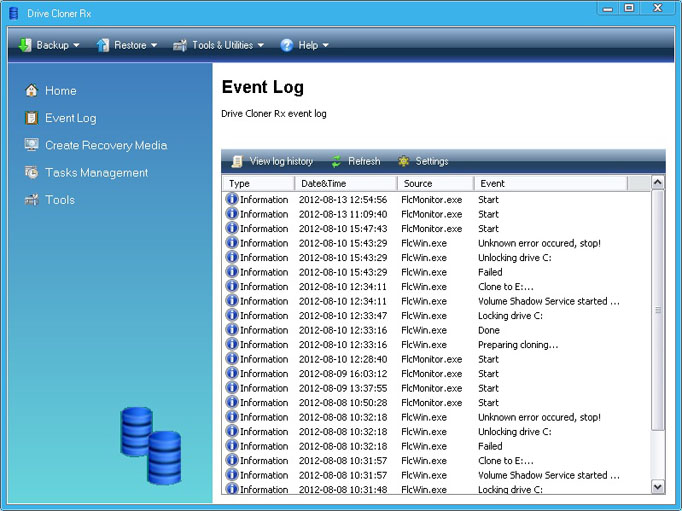The height and width of the screenshot is (511, 682).
Task: Open the Tools & Utilities menu label
Action: click(223, 45)
